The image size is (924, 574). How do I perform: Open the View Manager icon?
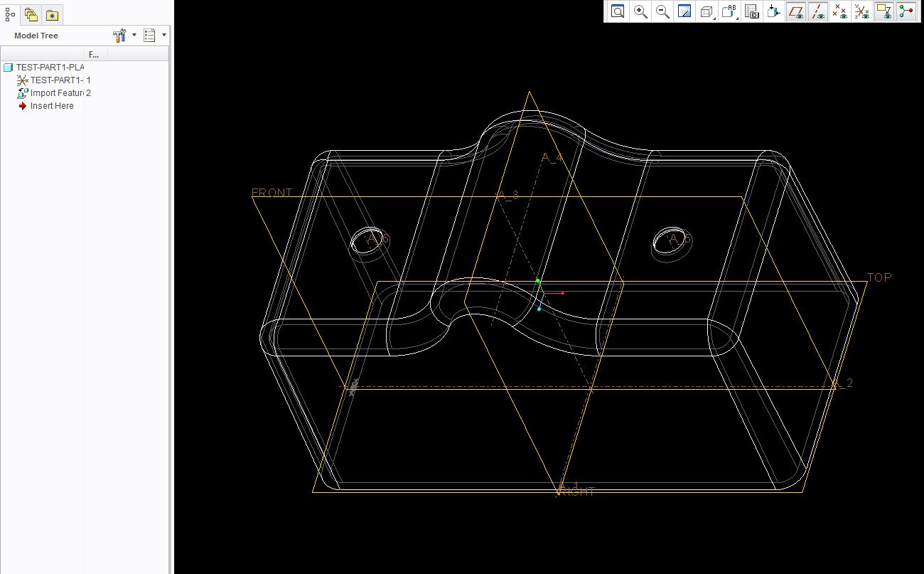tap(751, 11)
